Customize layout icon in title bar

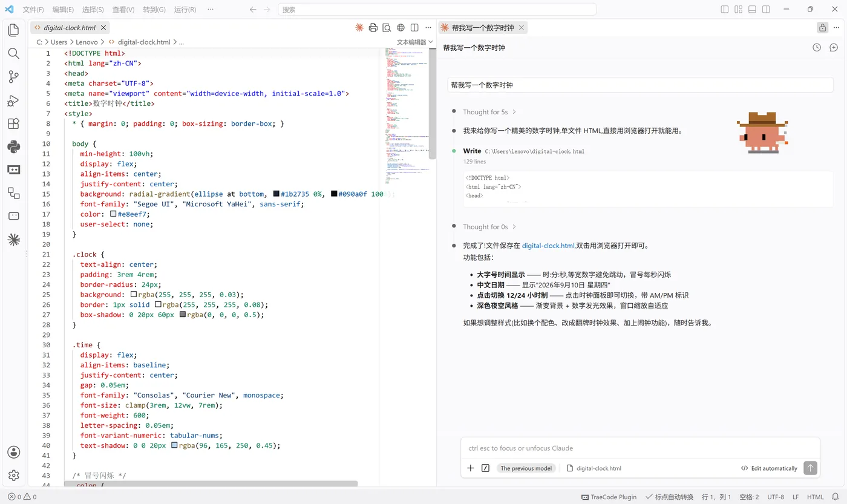point(738,10)
